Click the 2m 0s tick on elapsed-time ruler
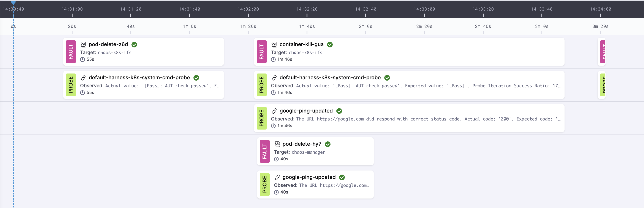 coord(366,26)
